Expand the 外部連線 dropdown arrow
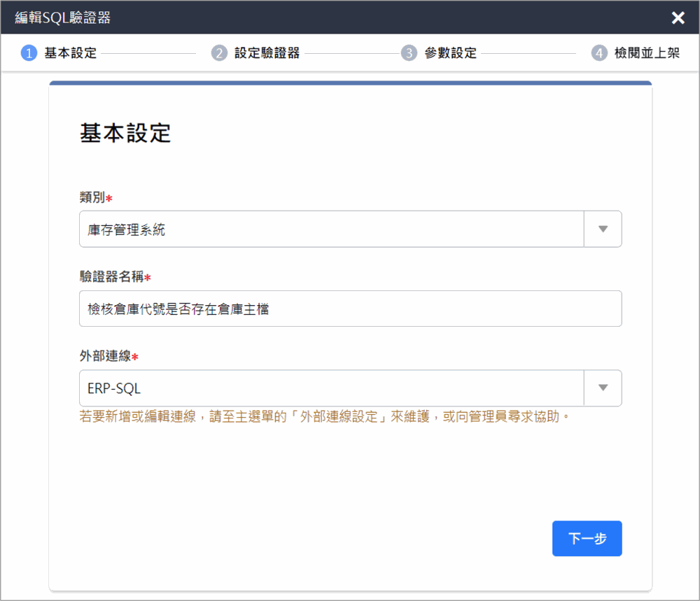Image resolution: width=700 pixels, height=601 pixels. click(603, 388)
